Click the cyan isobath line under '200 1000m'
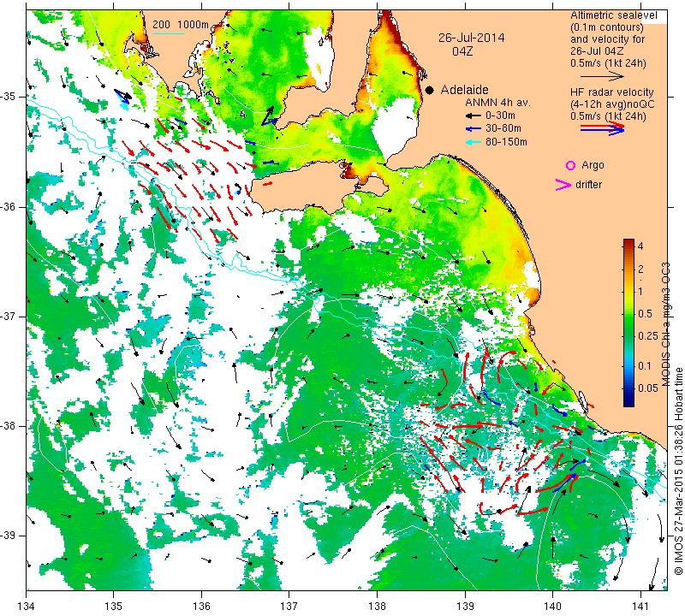 click(x=169, y=33)
